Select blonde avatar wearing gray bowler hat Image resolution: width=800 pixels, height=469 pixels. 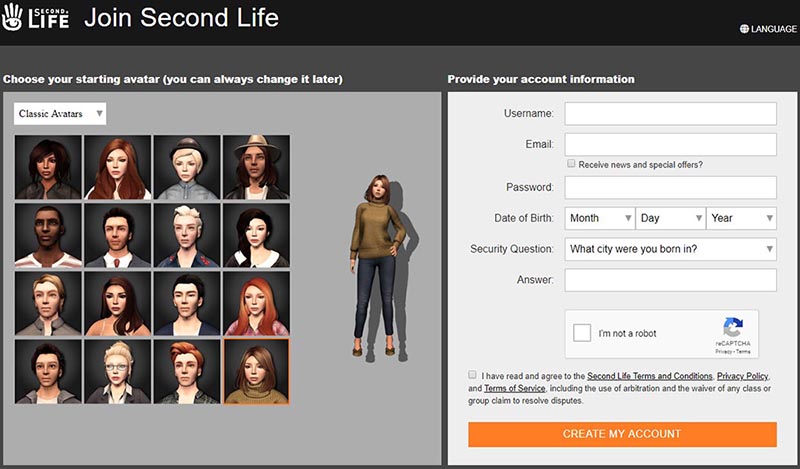(187, 167)
